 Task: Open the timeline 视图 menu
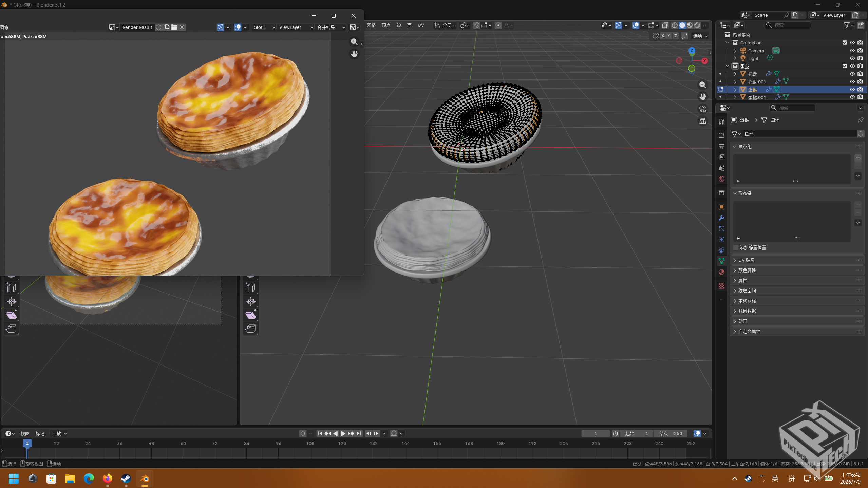coord(25,434)
